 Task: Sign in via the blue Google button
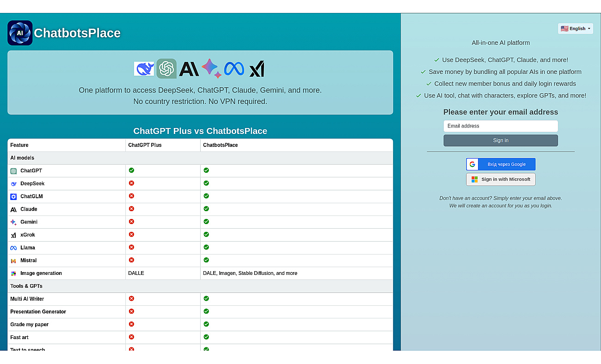(x=501, y=164)
